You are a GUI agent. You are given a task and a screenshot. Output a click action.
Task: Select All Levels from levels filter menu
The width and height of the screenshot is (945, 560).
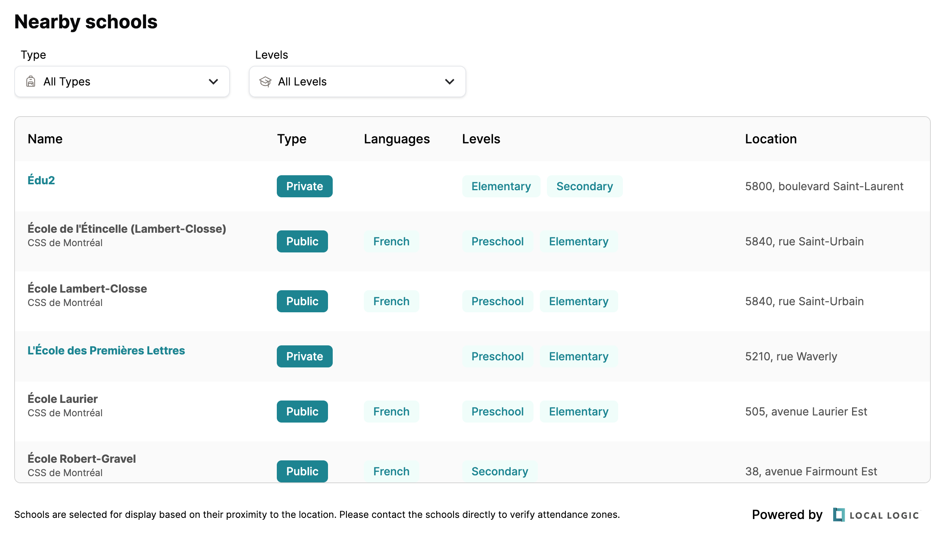point(357,82)
